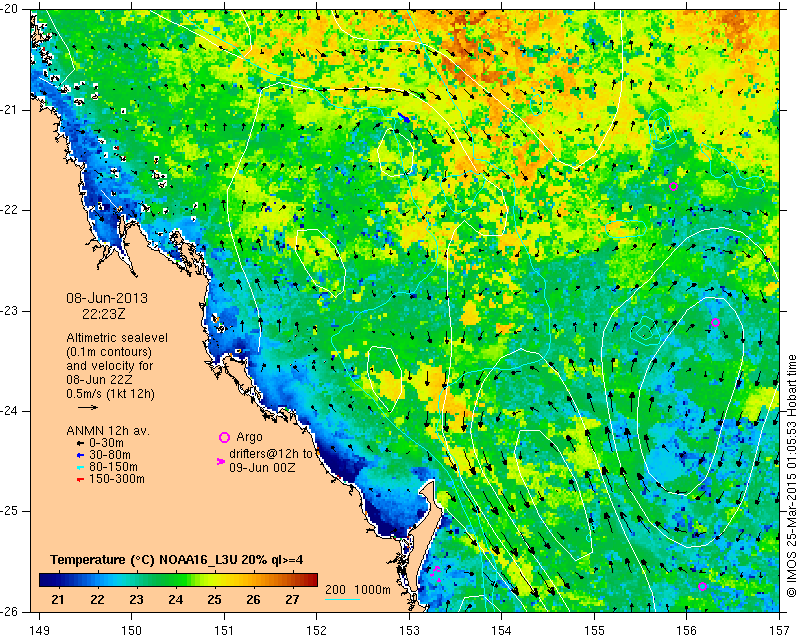This screenshot has height=640, width=800.
Task: Click the color bar tick label 21
Action: (x=58, y=600)
